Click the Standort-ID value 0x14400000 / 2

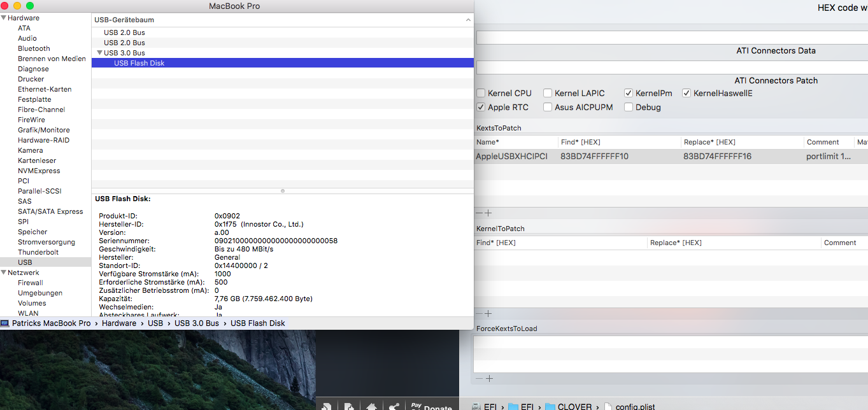pyautogui.click(x=241, y=265)
